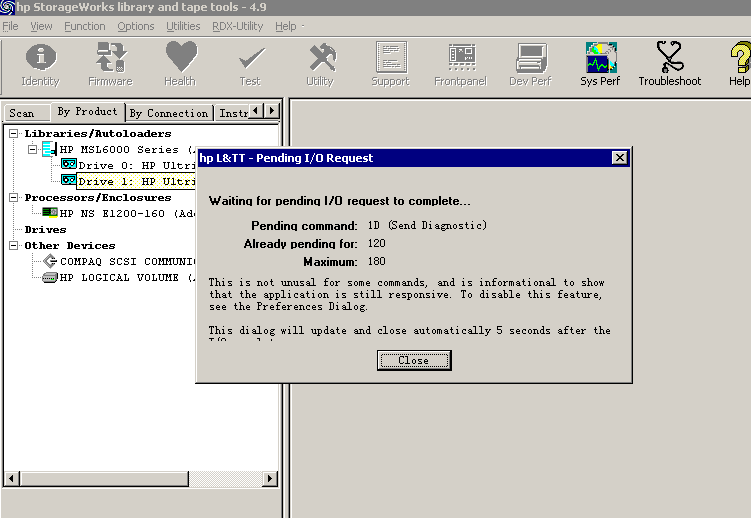Image resolution: width=751 pixels, height=518 pixels.
Task: Open the Utility hammer-and-wrench tool
Action: [320, 65]
